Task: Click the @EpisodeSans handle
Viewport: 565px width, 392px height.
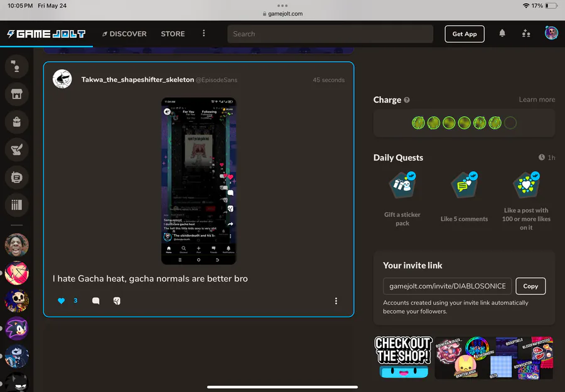Action: 217,80
